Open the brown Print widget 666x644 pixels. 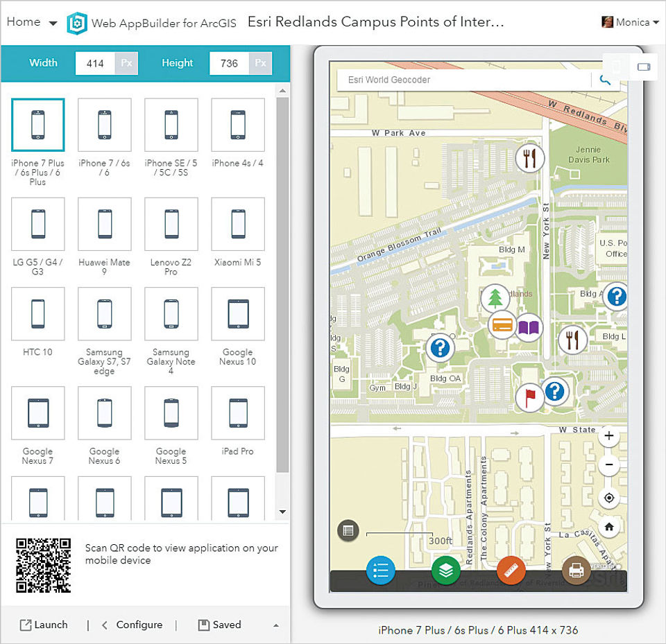pos(576,570)
